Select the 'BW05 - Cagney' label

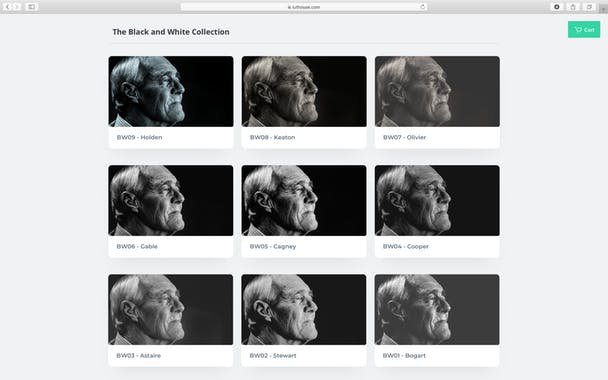click(x=273, y=246)
